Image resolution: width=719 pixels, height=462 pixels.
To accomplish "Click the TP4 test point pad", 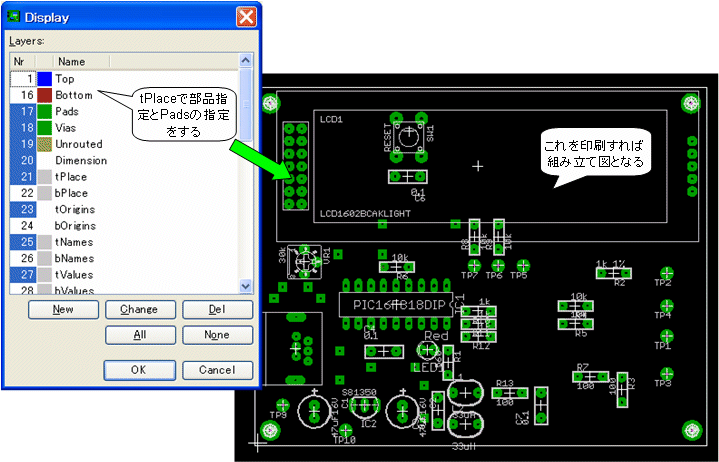I will 666,306.
